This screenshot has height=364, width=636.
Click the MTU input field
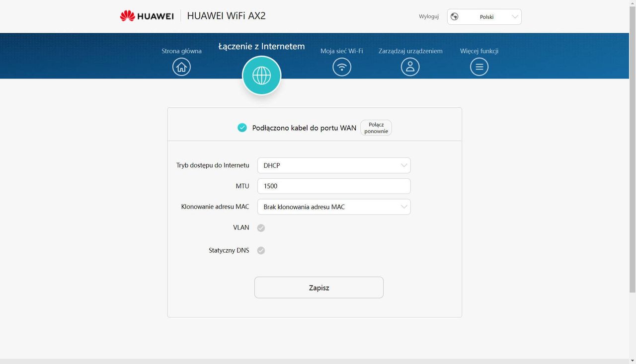pos(334,186)
